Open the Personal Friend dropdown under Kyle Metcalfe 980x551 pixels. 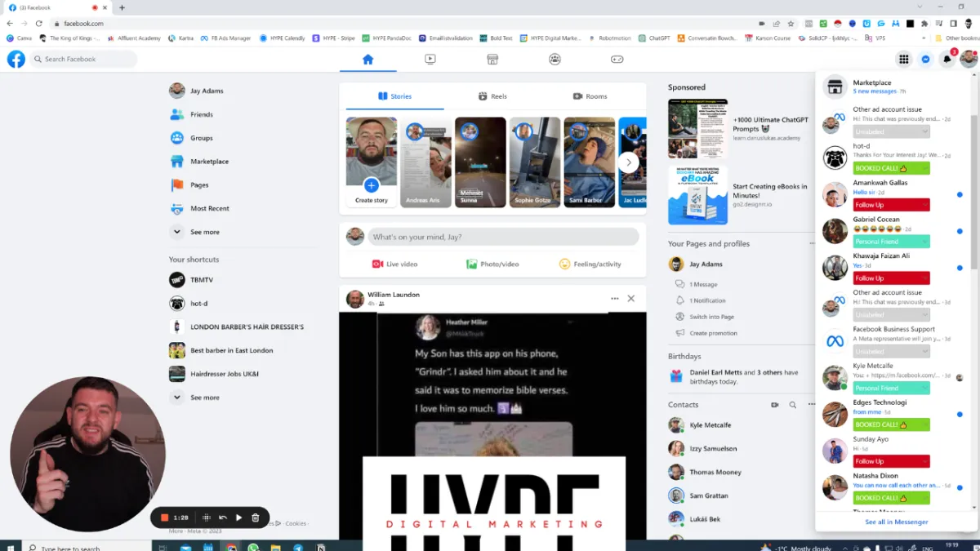coord(892,389)
